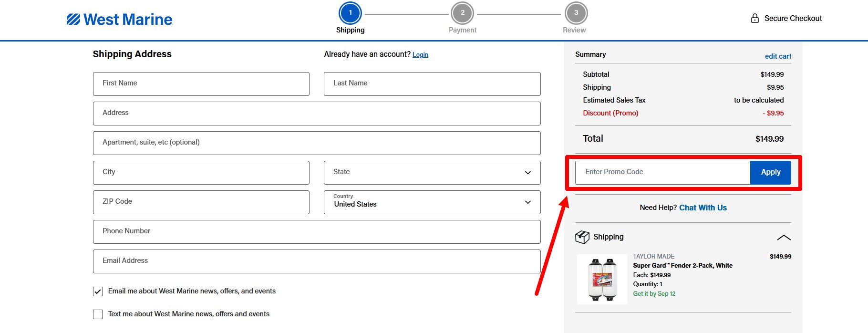Open the Country dropdown showing United States
The image size is (868, 333).
[x=432, y=202]
